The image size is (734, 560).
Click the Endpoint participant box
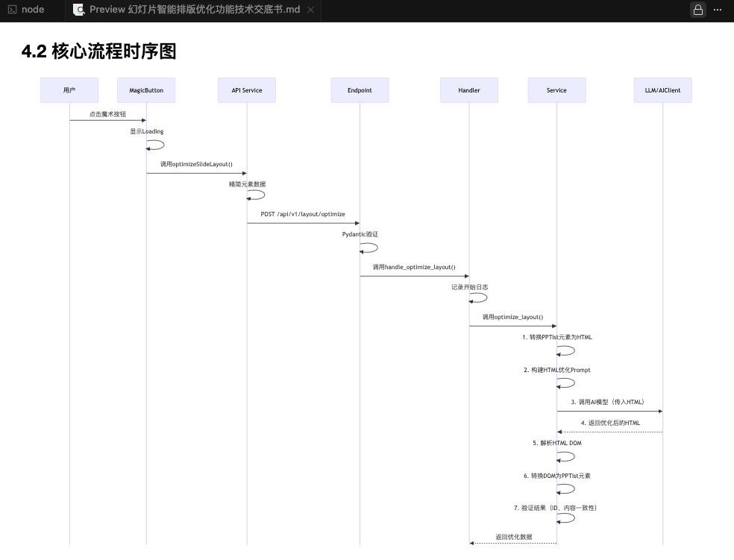[360, 90]
